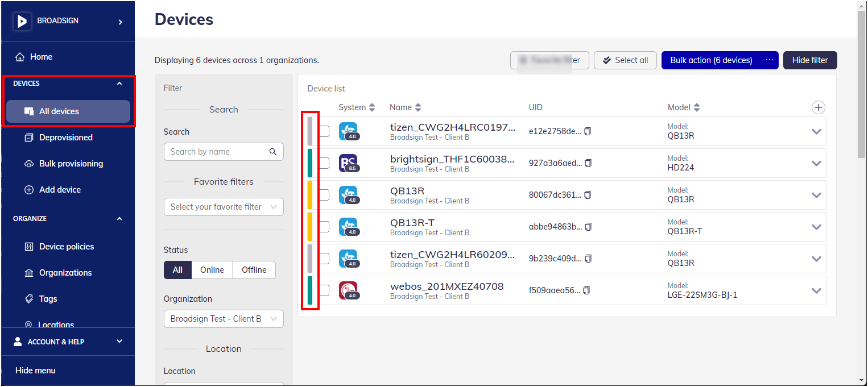Screen dimensions: 868x387
Task: Click Select all button
Action: point(625,60)
